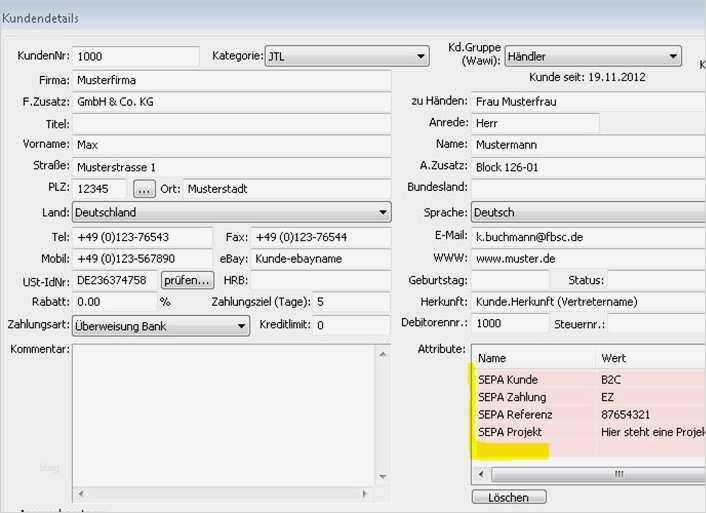Click the empty HRB field

(321, 280)
